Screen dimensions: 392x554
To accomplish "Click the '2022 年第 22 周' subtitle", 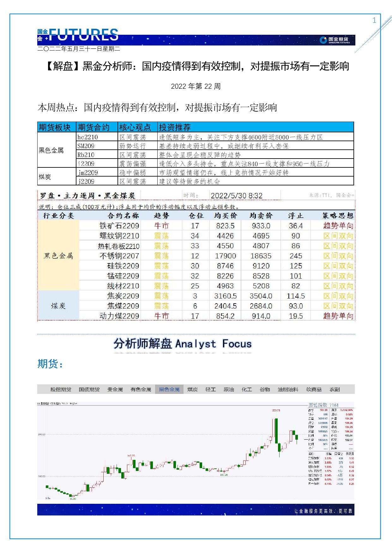I will point(196,86).
